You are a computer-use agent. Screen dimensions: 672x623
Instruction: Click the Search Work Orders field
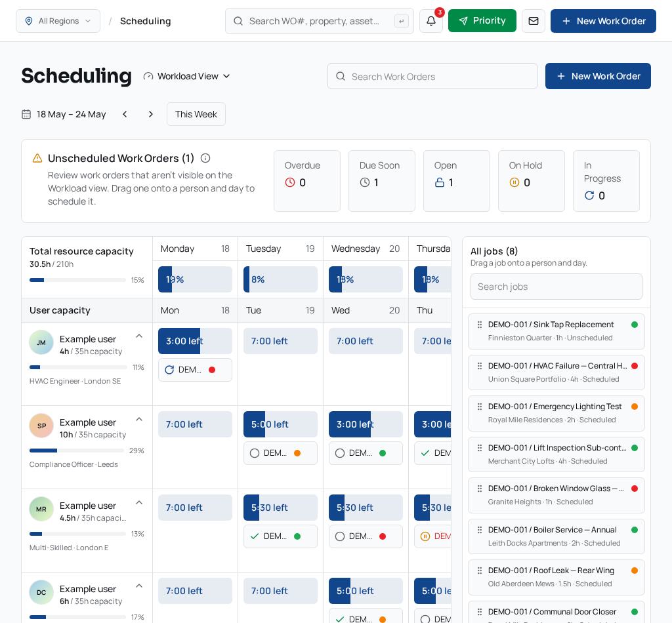pos(432,76)
